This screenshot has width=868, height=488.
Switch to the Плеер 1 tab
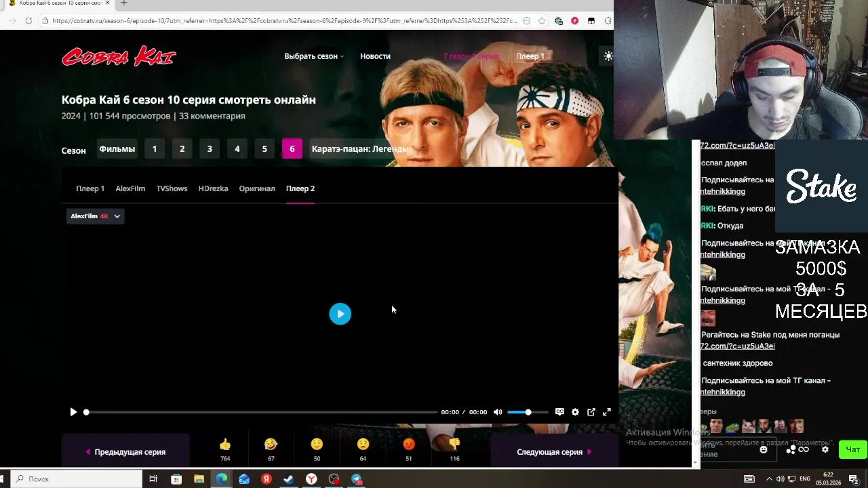point(90,188)
